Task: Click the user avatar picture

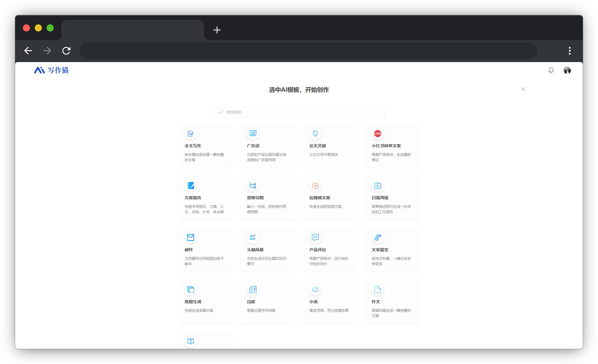Action: coord(567,70)
